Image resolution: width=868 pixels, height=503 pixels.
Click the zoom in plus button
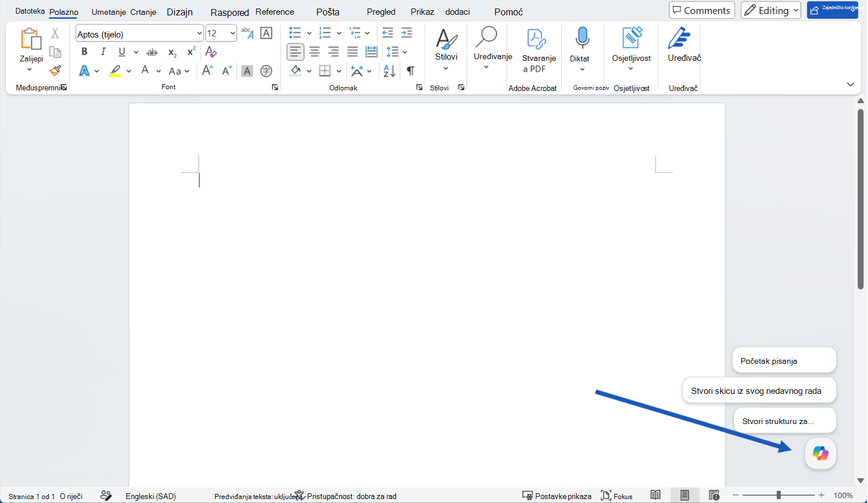tap(821, 495)
